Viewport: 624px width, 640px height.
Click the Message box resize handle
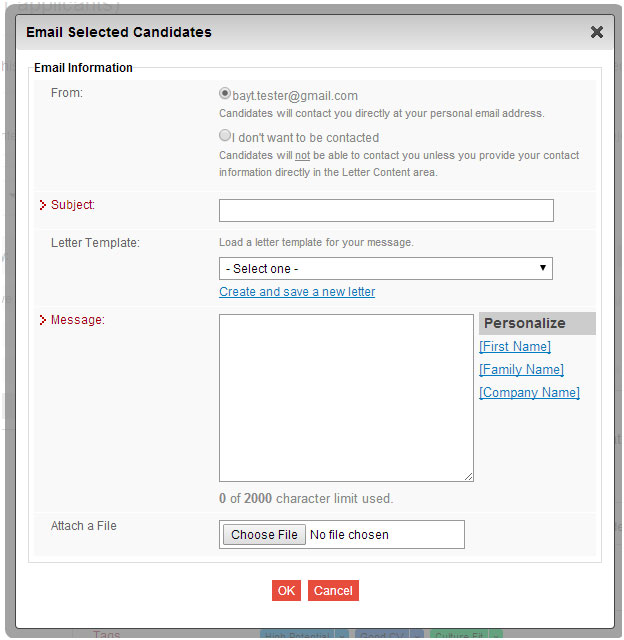click(x=468, y=477)
